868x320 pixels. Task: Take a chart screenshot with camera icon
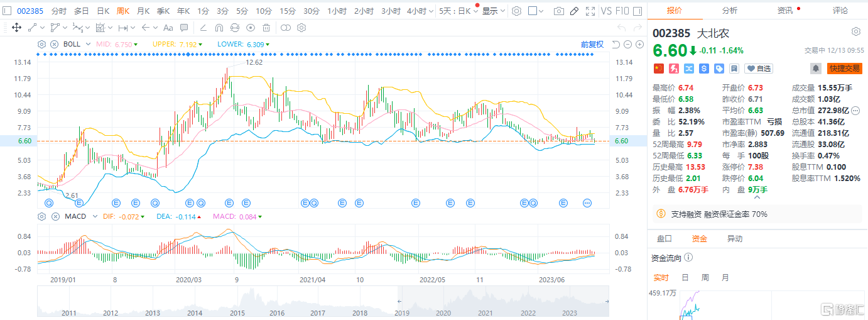click(558, 11)
